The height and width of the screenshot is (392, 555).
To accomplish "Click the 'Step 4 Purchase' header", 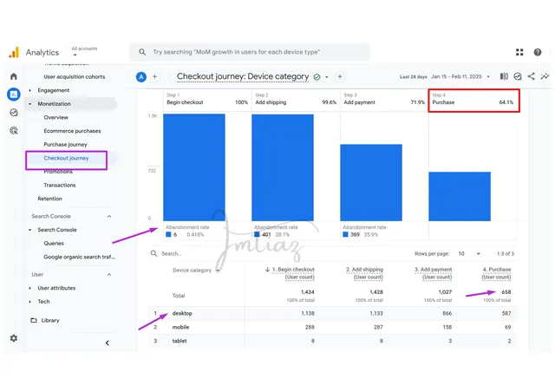I will click(x=474, y=101).
